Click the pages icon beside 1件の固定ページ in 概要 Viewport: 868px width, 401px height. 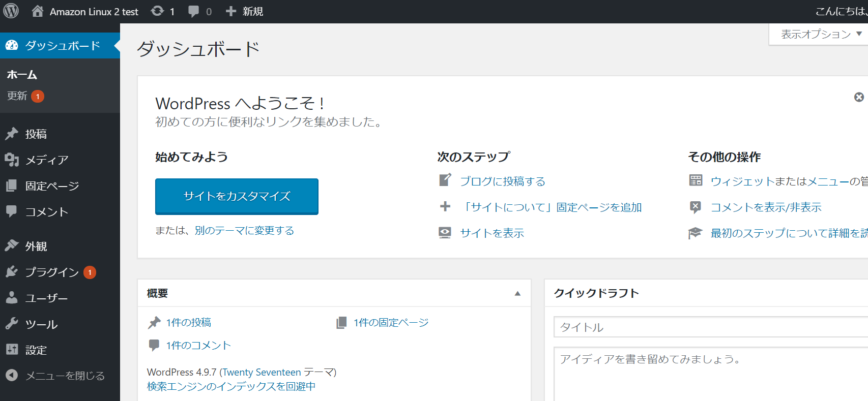[x=341, y=322]
